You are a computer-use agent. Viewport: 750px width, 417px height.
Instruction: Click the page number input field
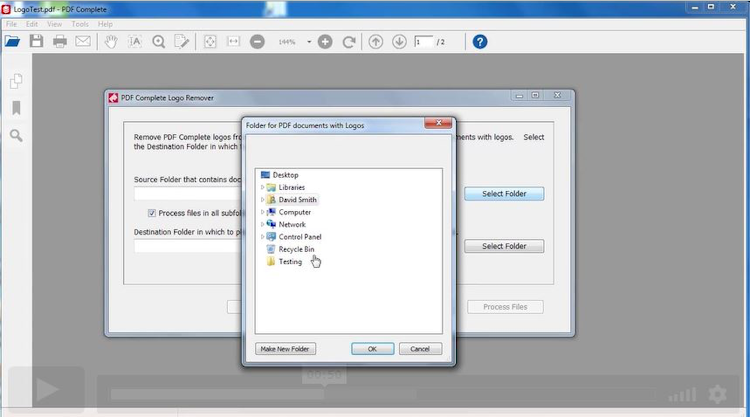(423, 42)
